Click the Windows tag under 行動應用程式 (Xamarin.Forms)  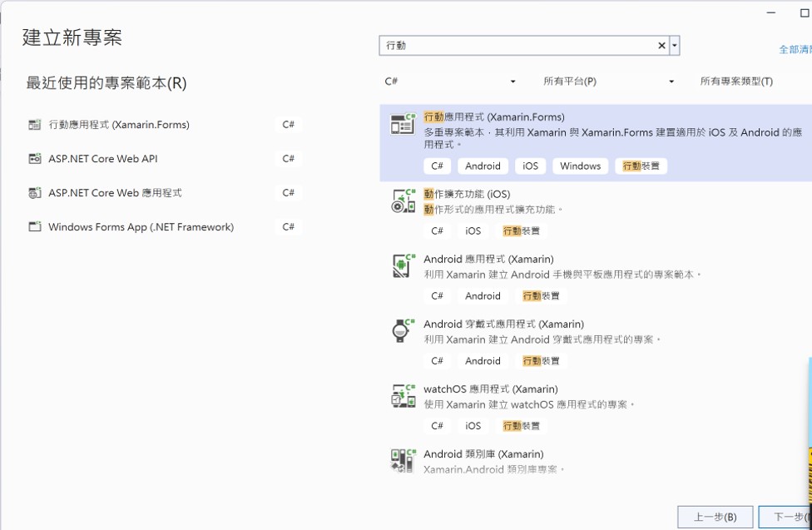(580, 166)
